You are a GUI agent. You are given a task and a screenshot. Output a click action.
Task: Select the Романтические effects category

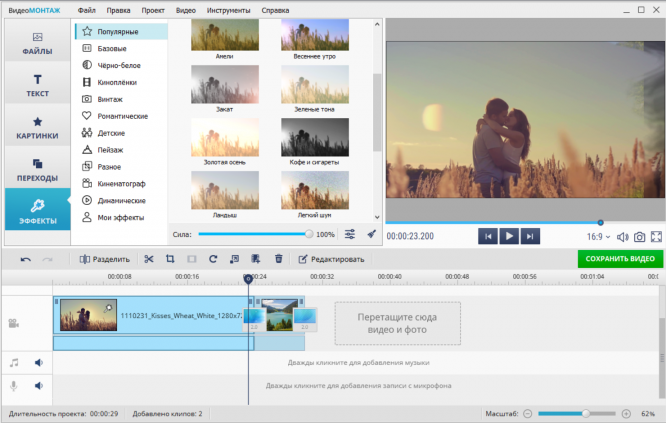(x=122, y=116)
